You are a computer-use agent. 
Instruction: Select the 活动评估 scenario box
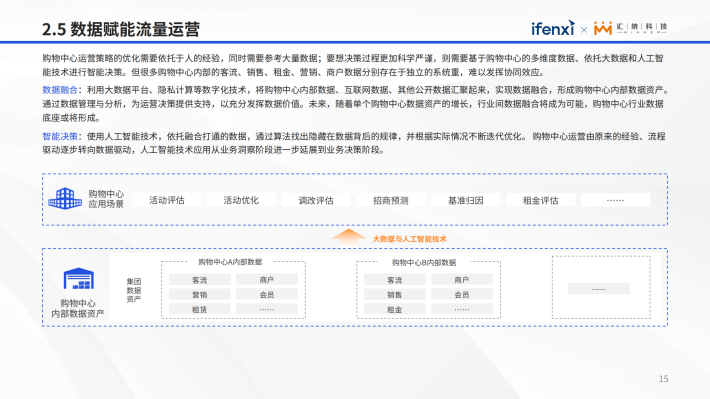tap(167, 200)
